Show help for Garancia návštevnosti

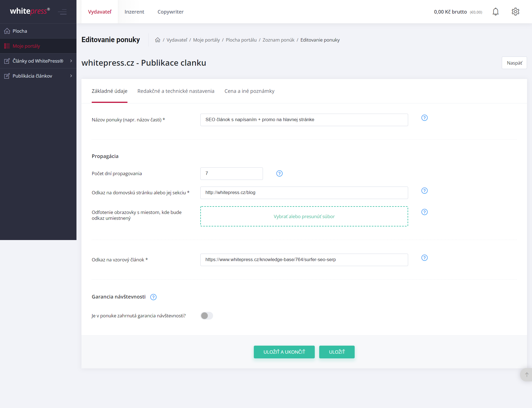(x=154, y=297)
